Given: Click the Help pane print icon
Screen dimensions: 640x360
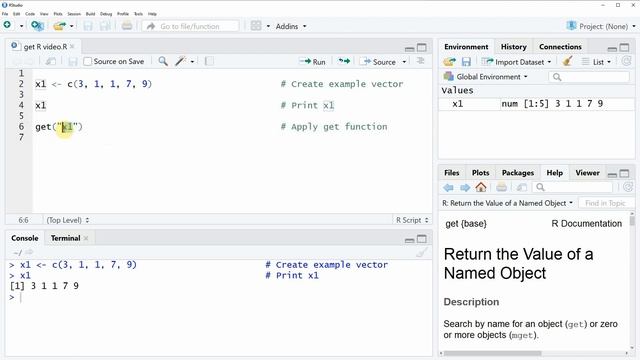Looking at the screenshot, I should tap(501, 187).
